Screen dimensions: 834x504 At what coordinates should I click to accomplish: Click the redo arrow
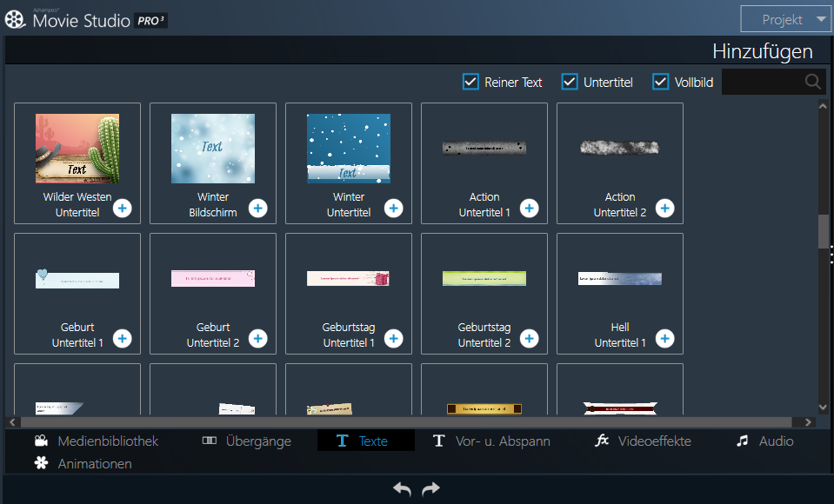tap(430, 489)
